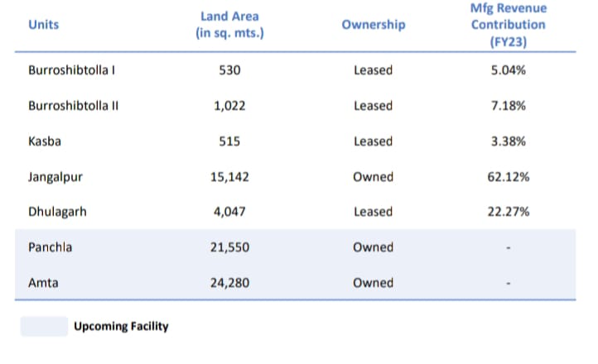Select the 22.27% revenue contribution value
Image resolution: width=598 pixels, height=364 pixels.
(x=510, y=212)
